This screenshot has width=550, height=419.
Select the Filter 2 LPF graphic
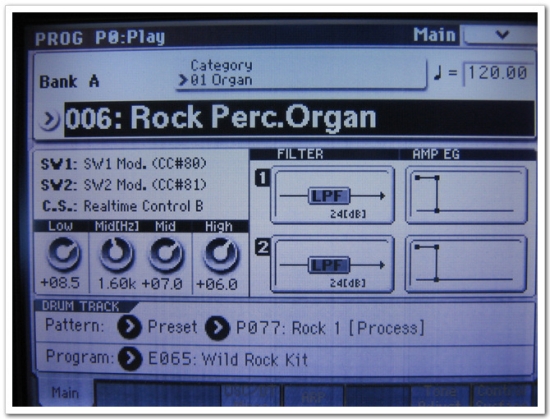[x=332, y=264]
